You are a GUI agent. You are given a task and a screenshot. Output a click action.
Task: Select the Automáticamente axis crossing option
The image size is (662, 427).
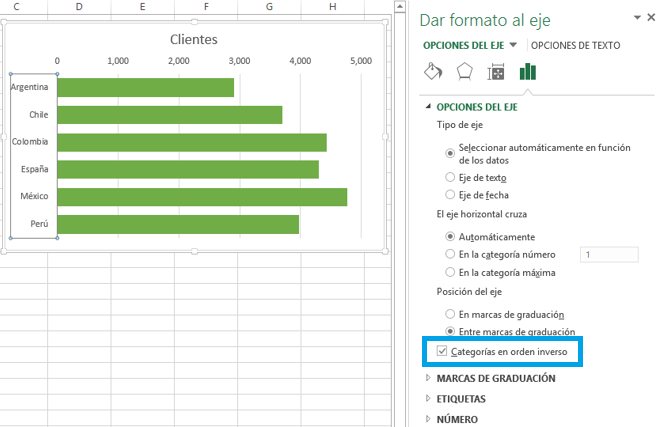click(x=450, y=237)
